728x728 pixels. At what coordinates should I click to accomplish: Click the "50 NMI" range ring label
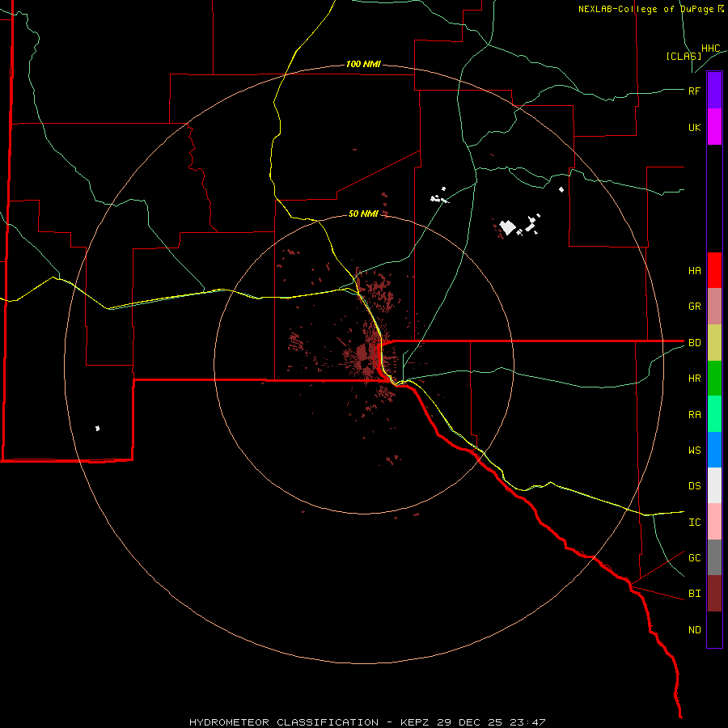(363, 214)
